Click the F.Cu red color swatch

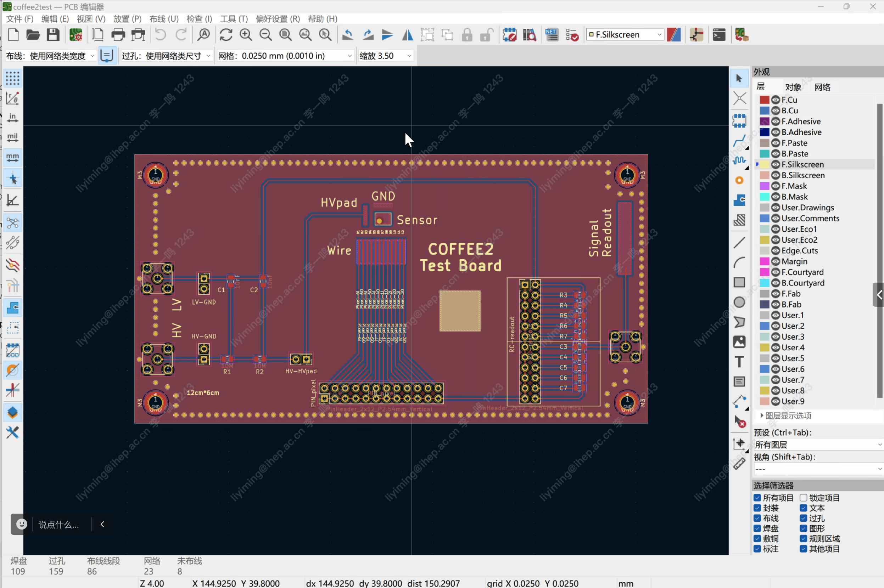(764, 100)
